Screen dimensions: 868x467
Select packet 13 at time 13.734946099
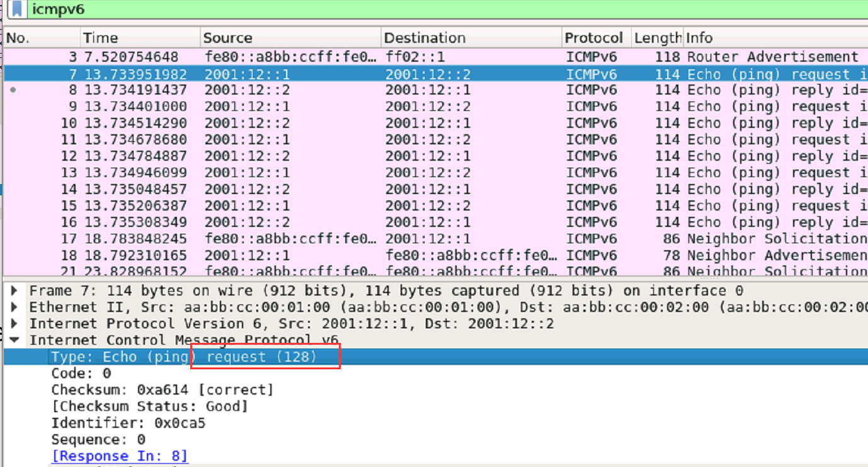(436, 172)
